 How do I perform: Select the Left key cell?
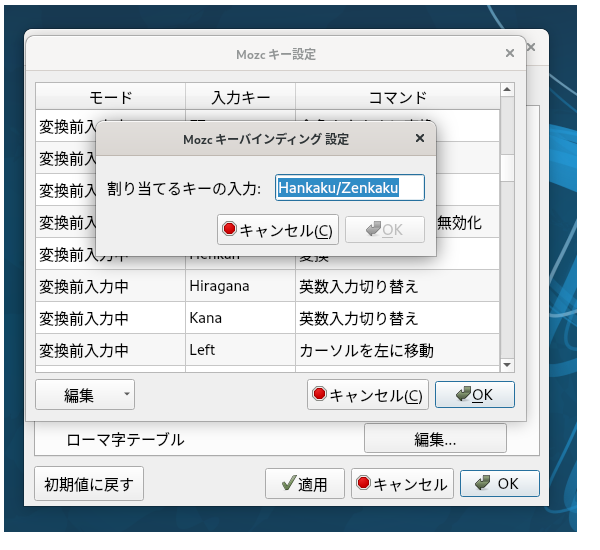click(240, 350)
